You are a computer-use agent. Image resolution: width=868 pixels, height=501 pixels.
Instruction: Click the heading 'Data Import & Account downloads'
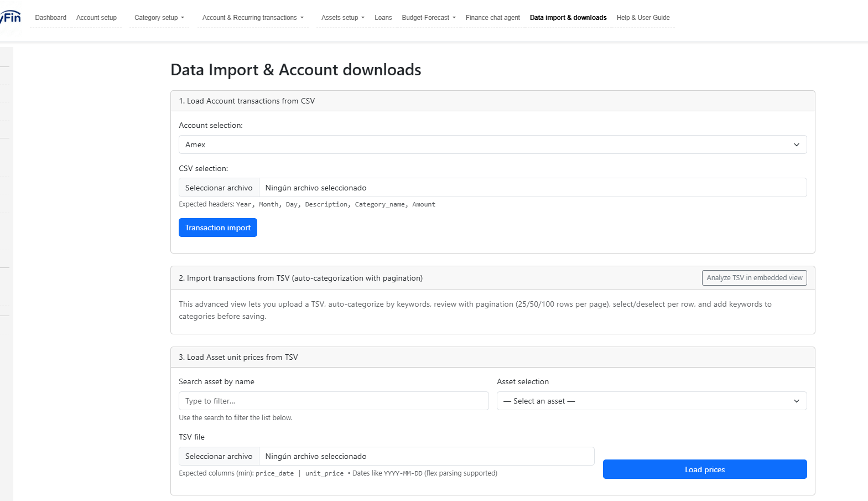pos(296,70)
